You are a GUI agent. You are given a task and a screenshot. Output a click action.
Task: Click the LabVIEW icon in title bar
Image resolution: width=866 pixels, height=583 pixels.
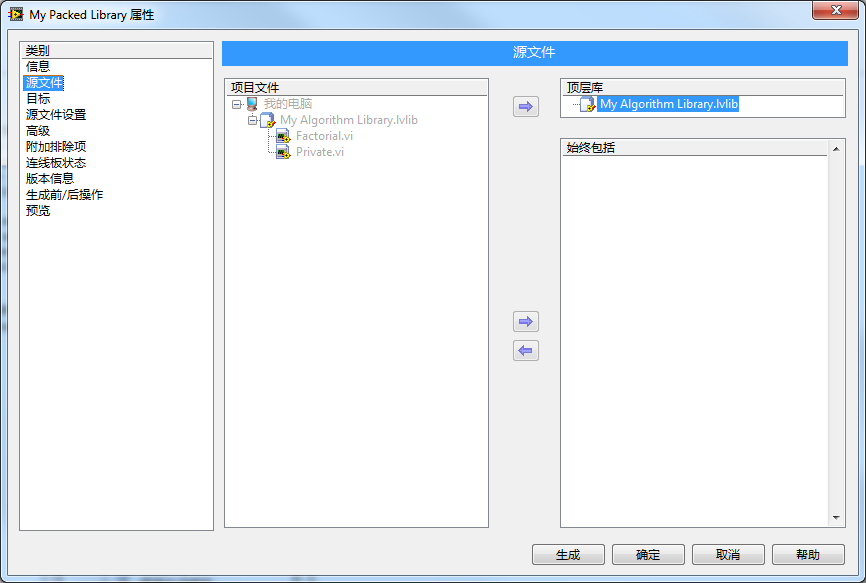pyautogui.click(x=16, y=14)
